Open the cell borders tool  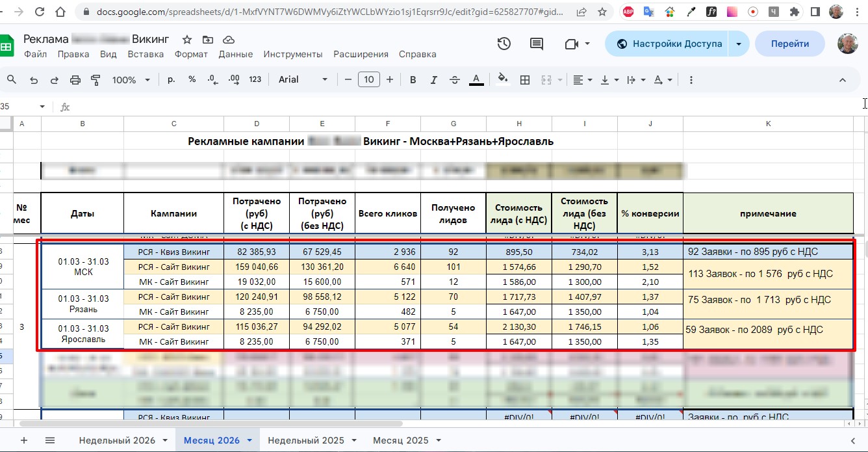coord(525,80)
